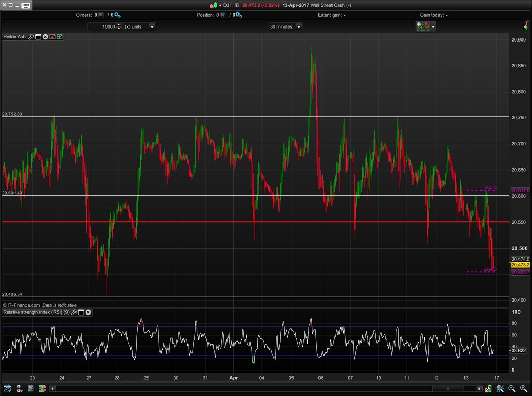Increase the 10000 quantity with up stepper
The height and width of the screenshot is (396, 532).
119,24
